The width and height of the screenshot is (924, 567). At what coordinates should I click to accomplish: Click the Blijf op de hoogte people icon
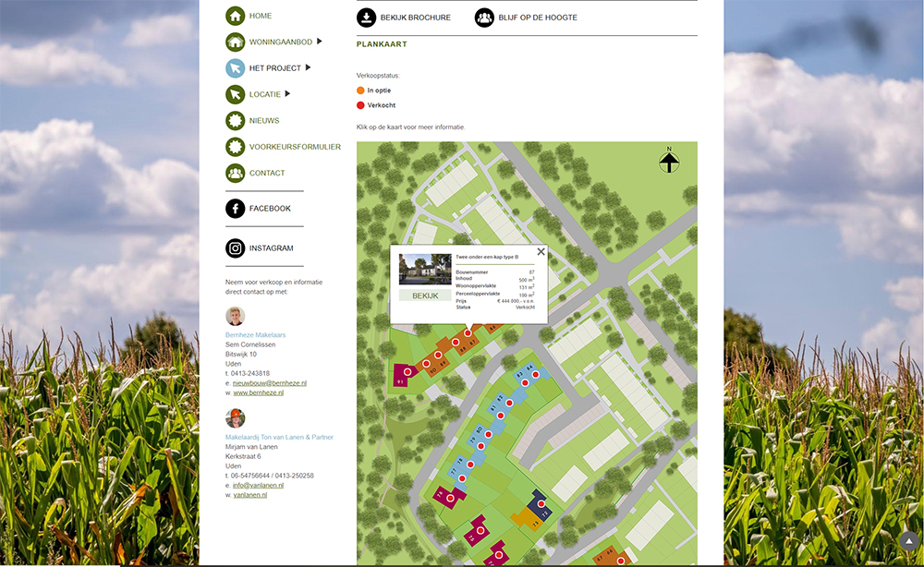[484, 18]
